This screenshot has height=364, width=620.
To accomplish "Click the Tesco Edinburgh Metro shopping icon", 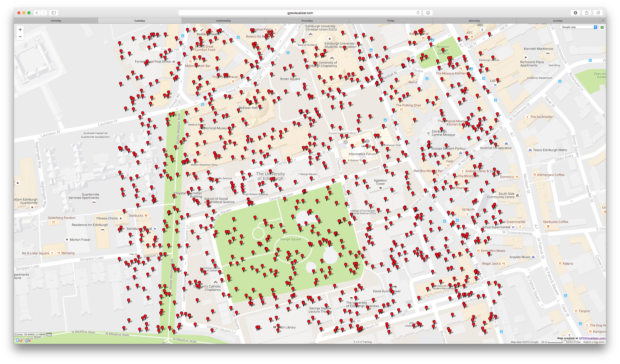I will (x=530, y=150).
